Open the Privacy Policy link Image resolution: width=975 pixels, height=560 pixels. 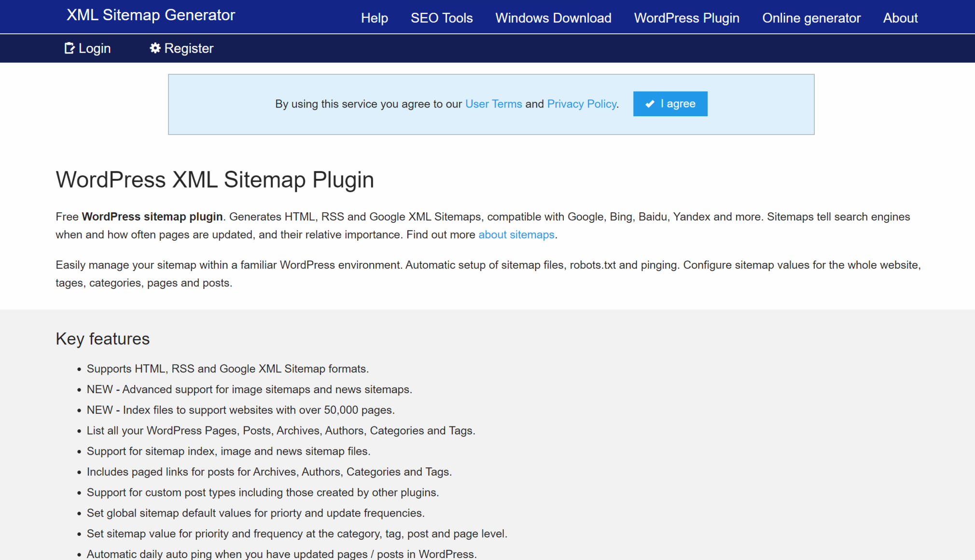(582, 104)
